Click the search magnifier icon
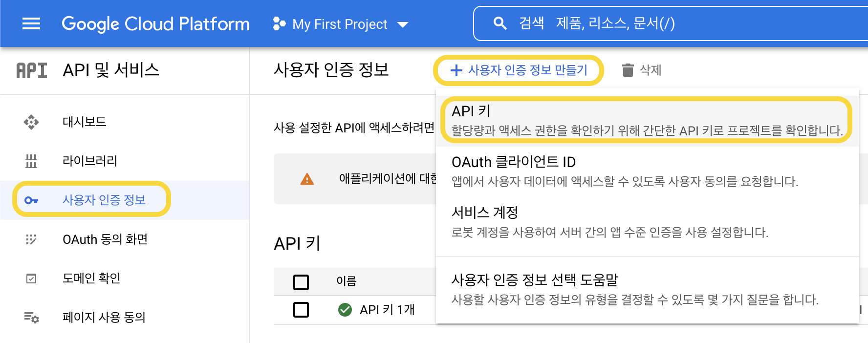Viewport: 868px width, 343px height. tap(499, 23)
